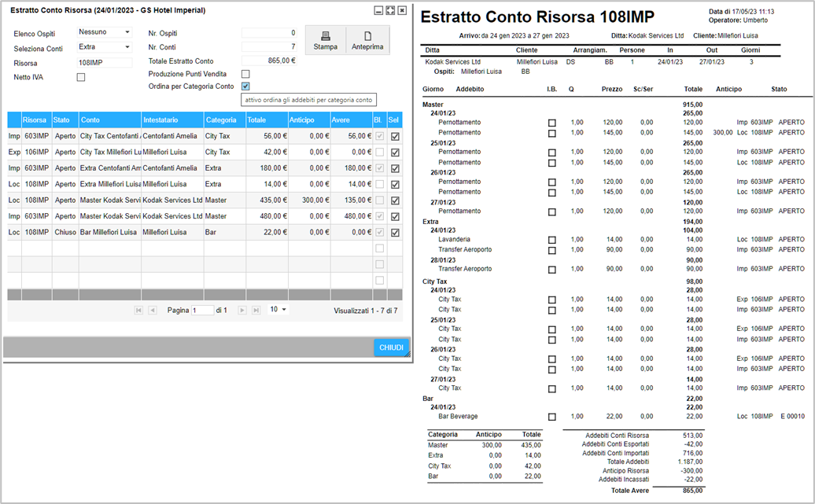The height and width of the screenshot is (504, 815).
Task: Toggle Sel checkbox for Bar Millefiori row
Action: click(x=395, y=233)
